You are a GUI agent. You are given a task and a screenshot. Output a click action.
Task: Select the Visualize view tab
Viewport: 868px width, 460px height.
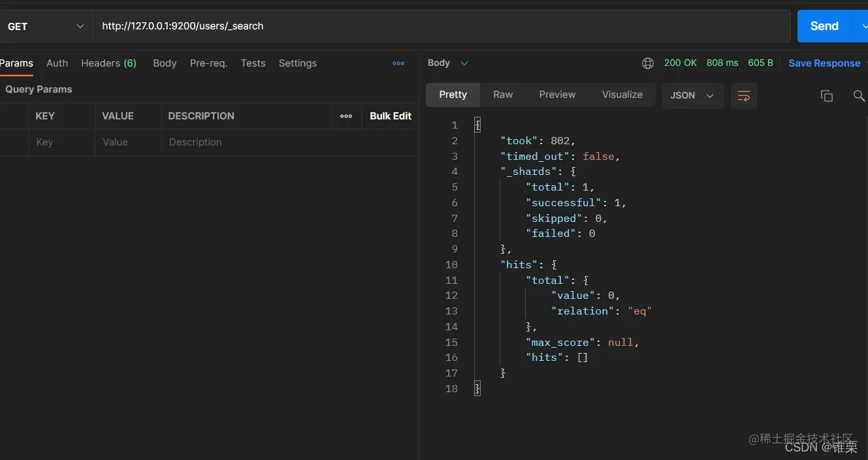point(622,95)
